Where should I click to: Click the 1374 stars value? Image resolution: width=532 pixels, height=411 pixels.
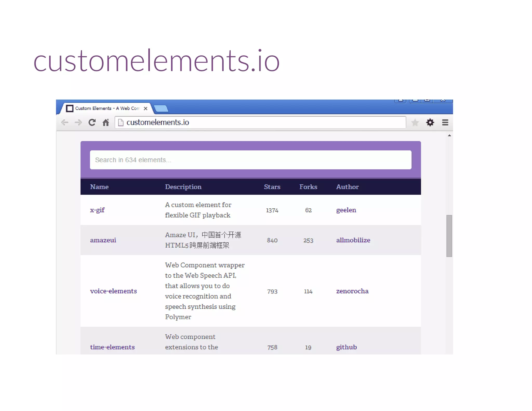pos(272,210)
